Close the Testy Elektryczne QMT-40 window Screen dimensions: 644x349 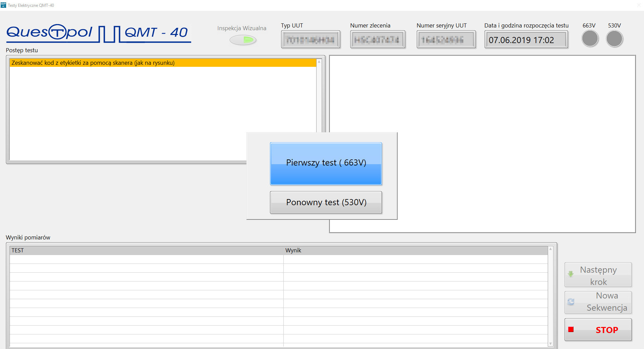point(639,5)
